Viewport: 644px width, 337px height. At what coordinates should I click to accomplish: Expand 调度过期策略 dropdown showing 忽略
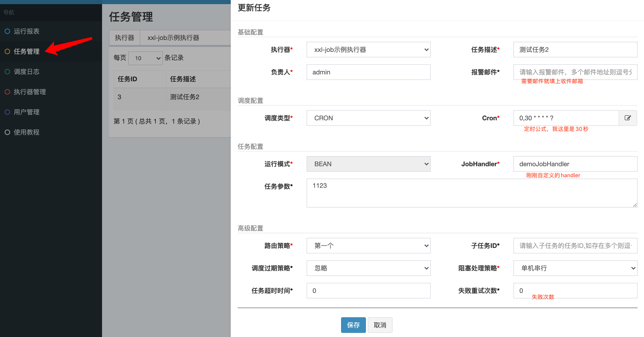(368, 268)
